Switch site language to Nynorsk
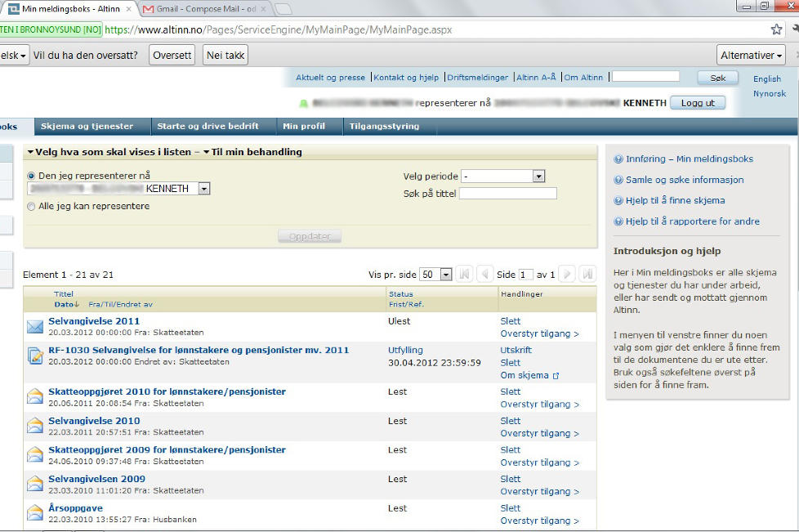The image size is (799, 532). pyautogui.click(x=770, y=94)
